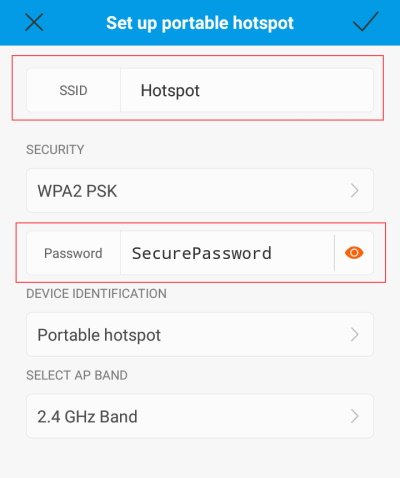The image size is (400, 478).
Task: Tap the SECURITY section header
Action: [x=55, y=149]
